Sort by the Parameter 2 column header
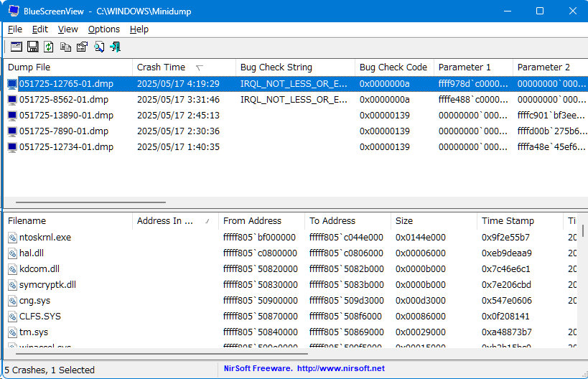This screenshot has height=379, width=588. (550, 67)
